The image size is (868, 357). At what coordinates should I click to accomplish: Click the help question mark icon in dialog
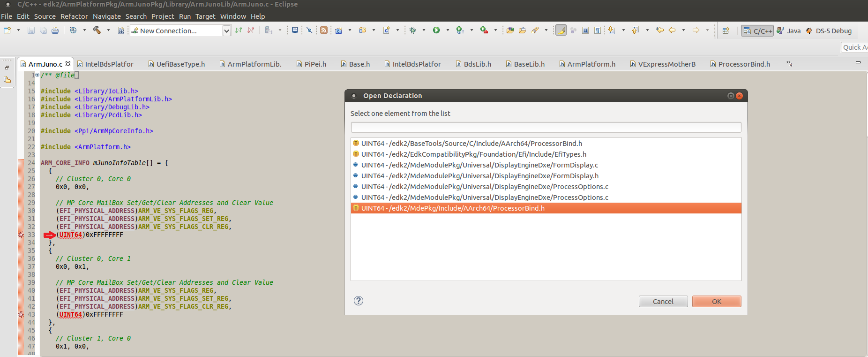tap(359, 301)
